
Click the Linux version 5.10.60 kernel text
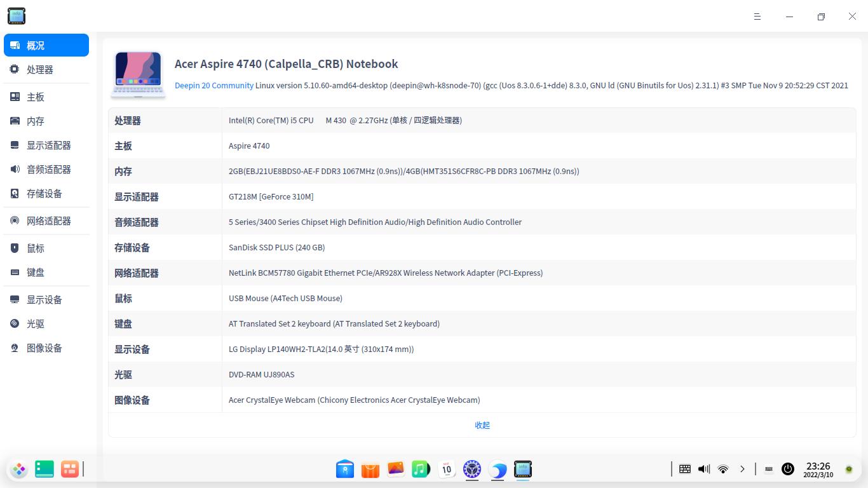tap(552, 85)
